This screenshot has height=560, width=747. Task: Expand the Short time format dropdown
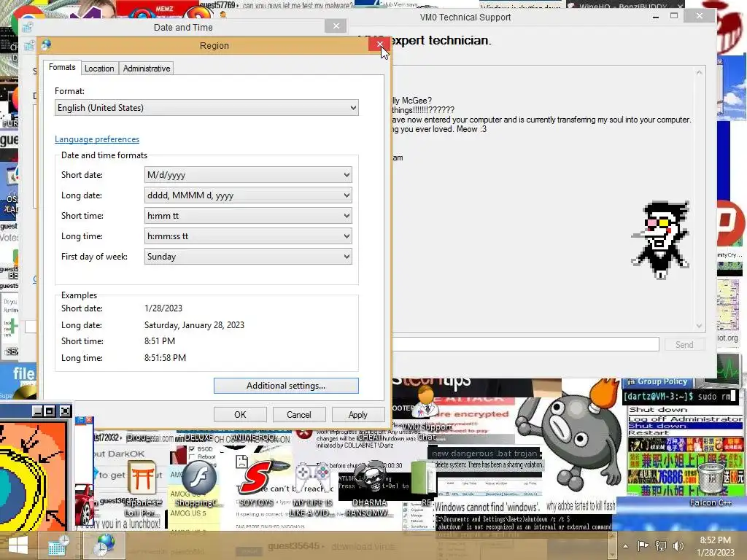248,216
